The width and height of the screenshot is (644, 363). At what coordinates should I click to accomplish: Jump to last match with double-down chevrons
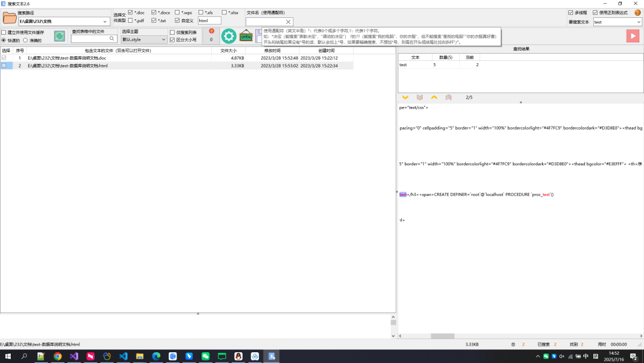(x=420, y=97)
